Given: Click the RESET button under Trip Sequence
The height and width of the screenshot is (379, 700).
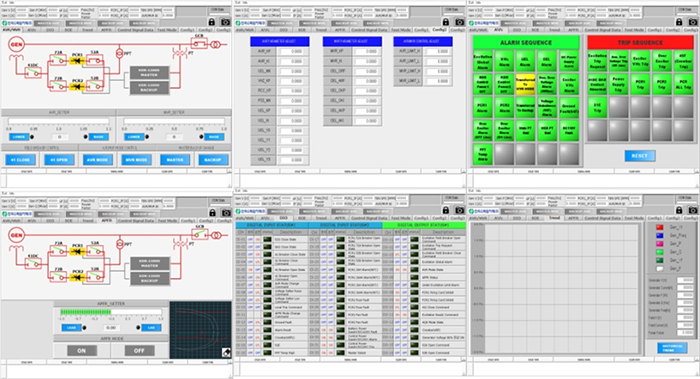Looking at the screenshot, I should 640,156.
